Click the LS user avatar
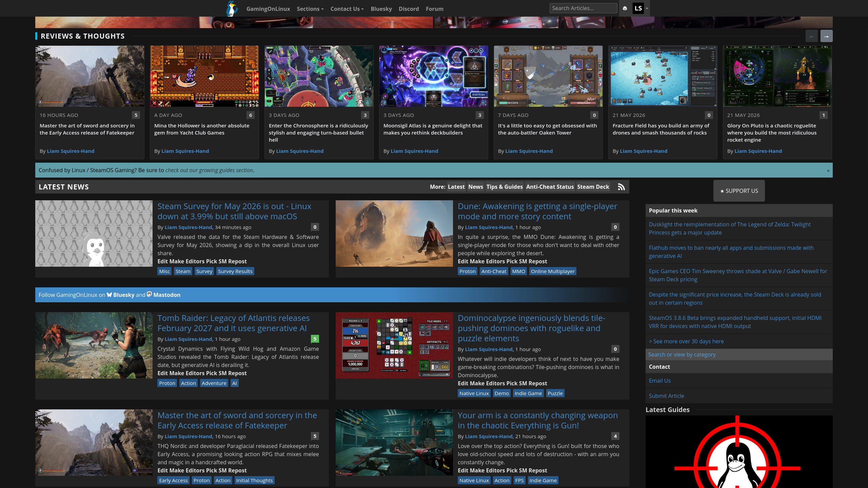Image resolution: width=868 pixels, height=488 pixels. coord(638,8)
